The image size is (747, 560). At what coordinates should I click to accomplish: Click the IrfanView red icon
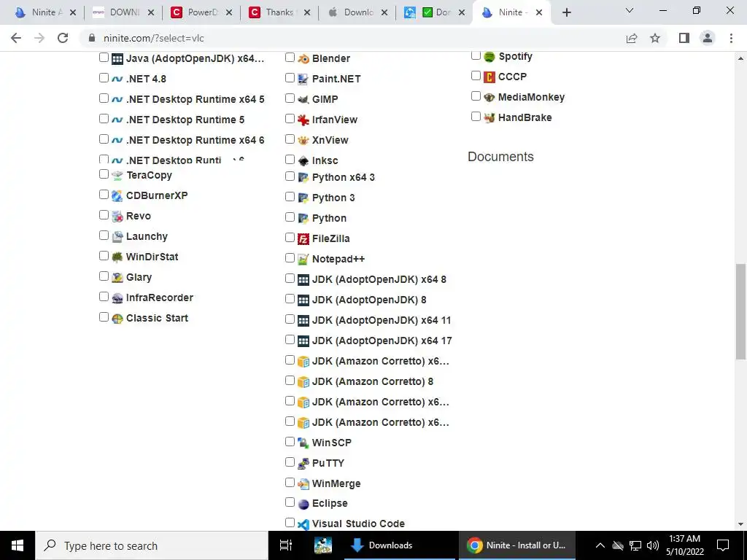tap(303, 120)
